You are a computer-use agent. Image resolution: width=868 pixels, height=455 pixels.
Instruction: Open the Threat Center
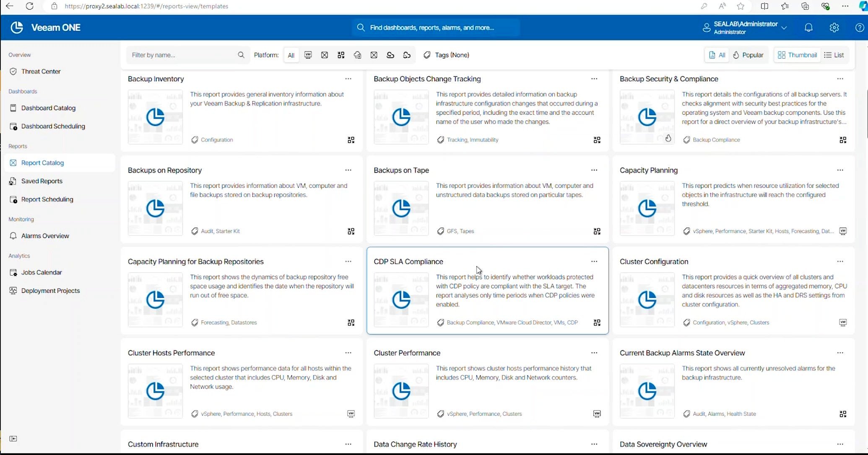(x=40, y=71)
